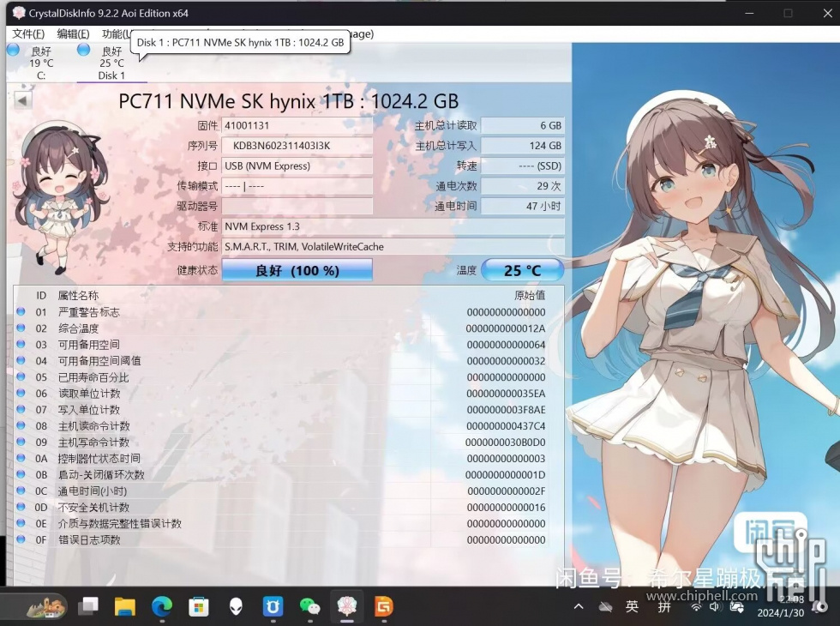Select the attribute name 已用寿命百分比
Viewport: 840px width, 626px height.
(x=93, y=376)
